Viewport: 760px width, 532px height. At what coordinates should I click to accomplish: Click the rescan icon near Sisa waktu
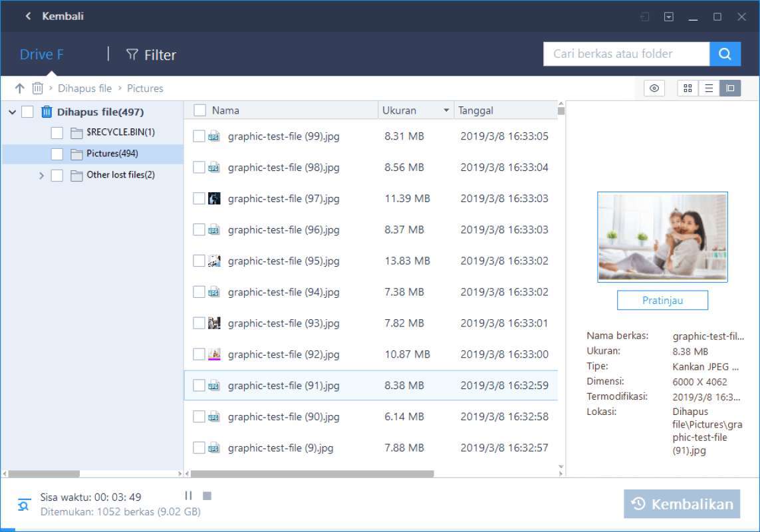(x=24, y=503)
